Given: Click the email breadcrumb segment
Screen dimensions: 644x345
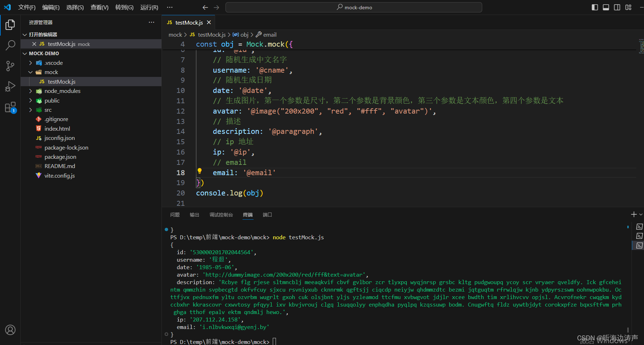Looking at the screenshot, I should (266, 35).
